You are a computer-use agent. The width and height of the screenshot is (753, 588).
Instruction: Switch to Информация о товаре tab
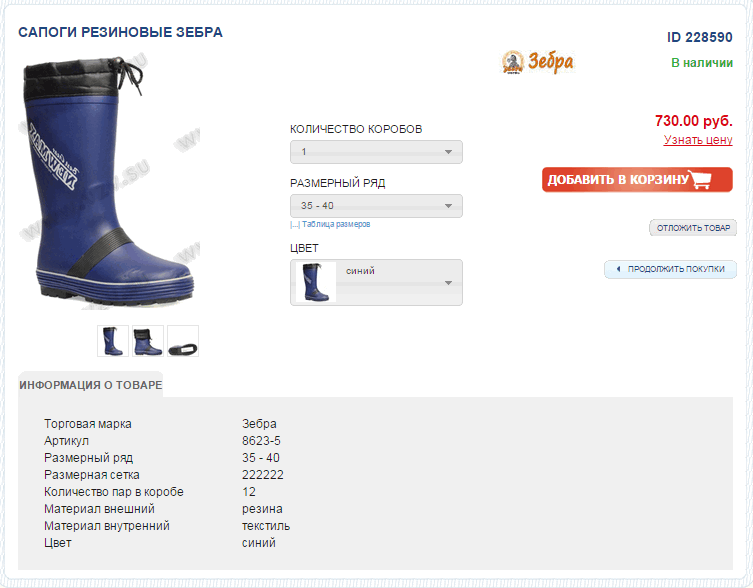tap(91, 385)
